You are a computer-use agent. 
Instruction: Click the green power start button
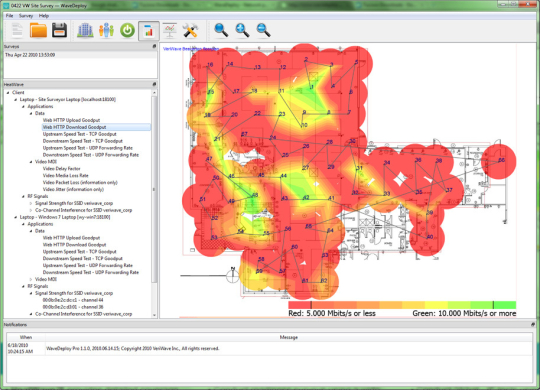click(127, 30)
